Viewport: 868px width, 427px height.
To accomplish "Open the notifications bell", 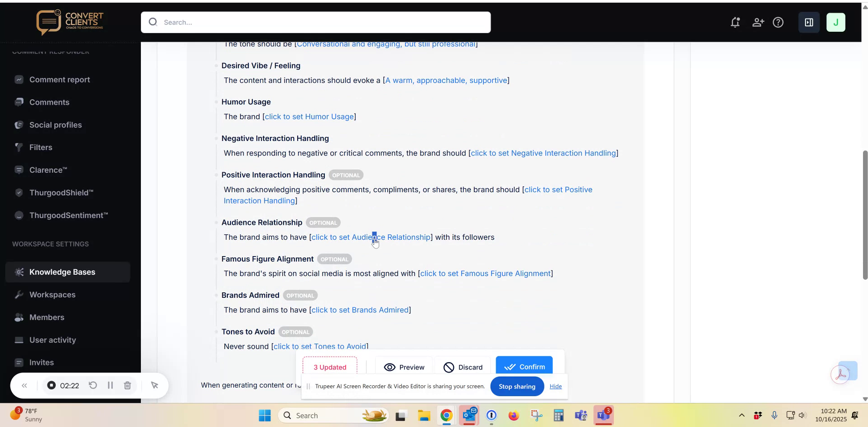I will pos(736,22).
